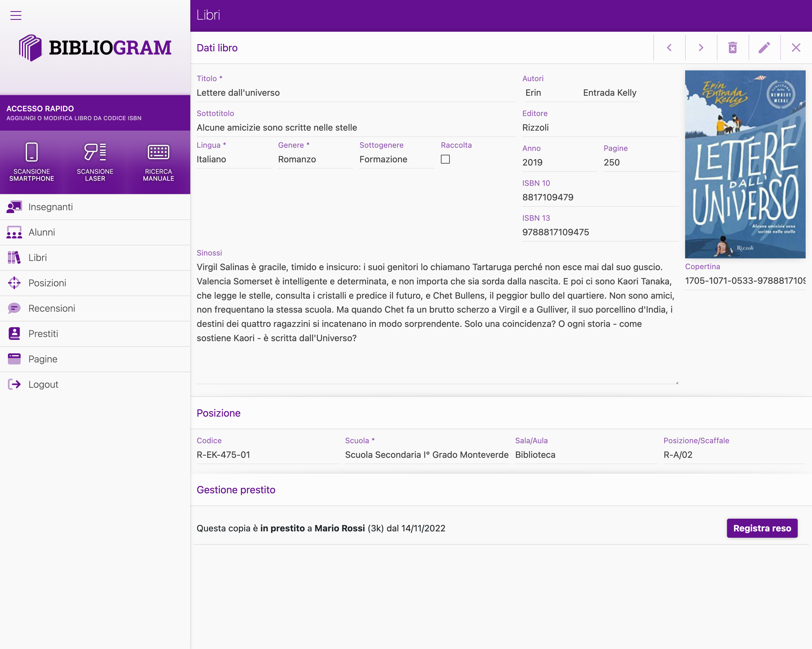This screenshot has height=649, width=812.
Task: Open the hamburger menu icon
Action: [16, 16]
